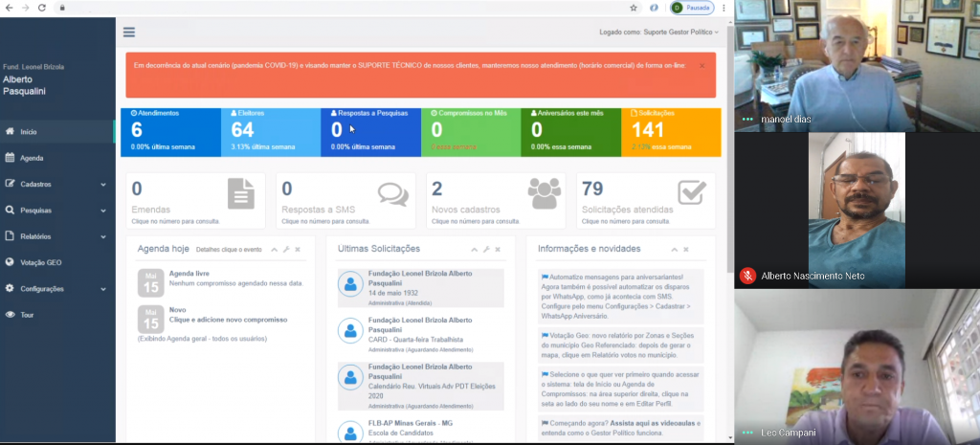Collapse the Agenda hoje panel with chevron
This screenshot has height=445, width=980.
(274, 249)
